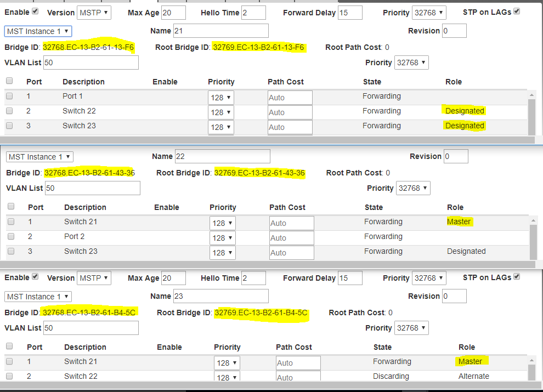Click the Path Cost field for the Port 1 row
Viewport: 543px width, 392px height.
click(x=290, y=98)
